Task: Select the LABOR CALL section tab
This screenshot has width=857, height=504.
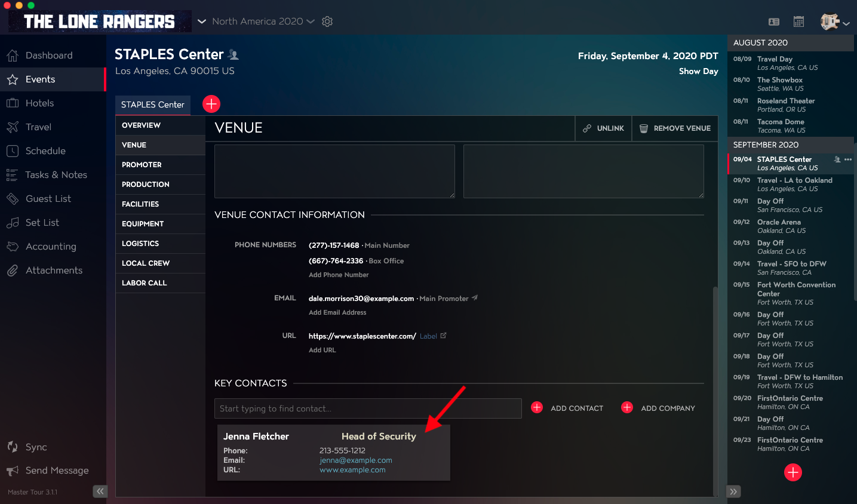Action: coord(160,283)
